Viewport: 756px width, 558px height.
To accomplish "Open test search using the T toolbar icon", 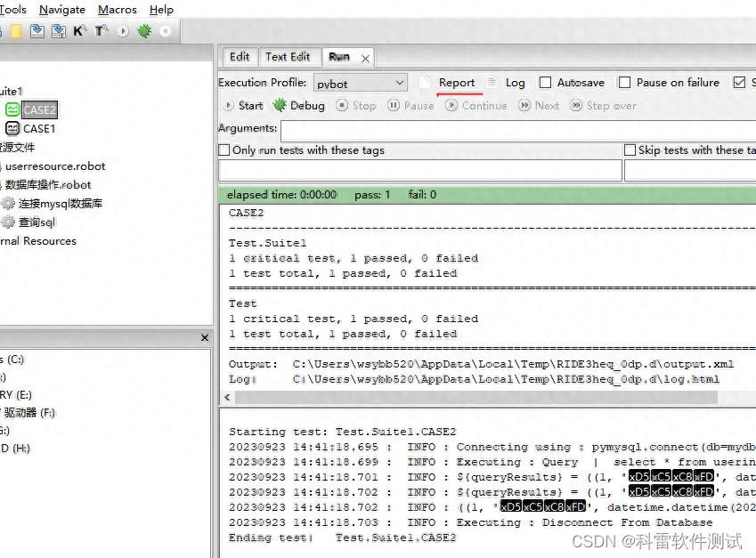I will coord(101,30).
